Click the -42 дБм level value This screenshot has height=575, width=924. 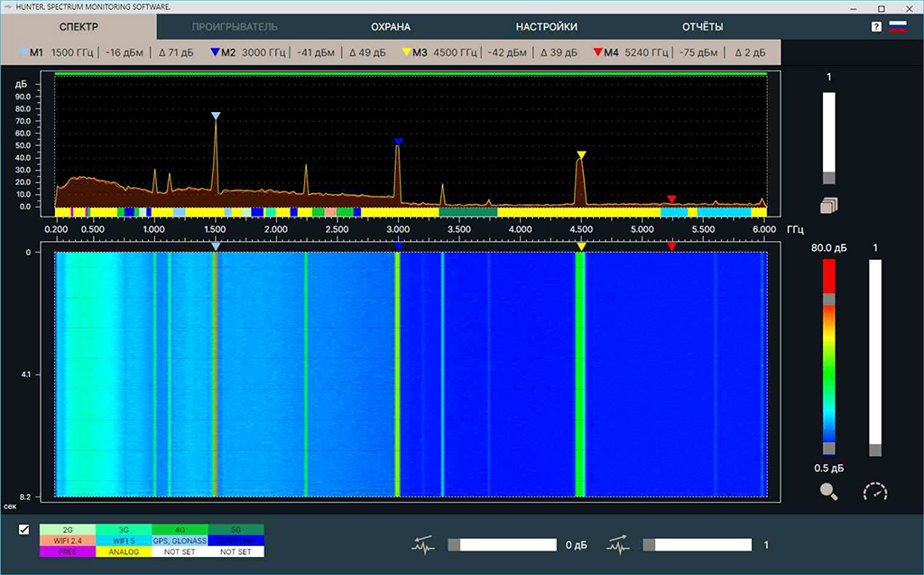pos(507,52)
